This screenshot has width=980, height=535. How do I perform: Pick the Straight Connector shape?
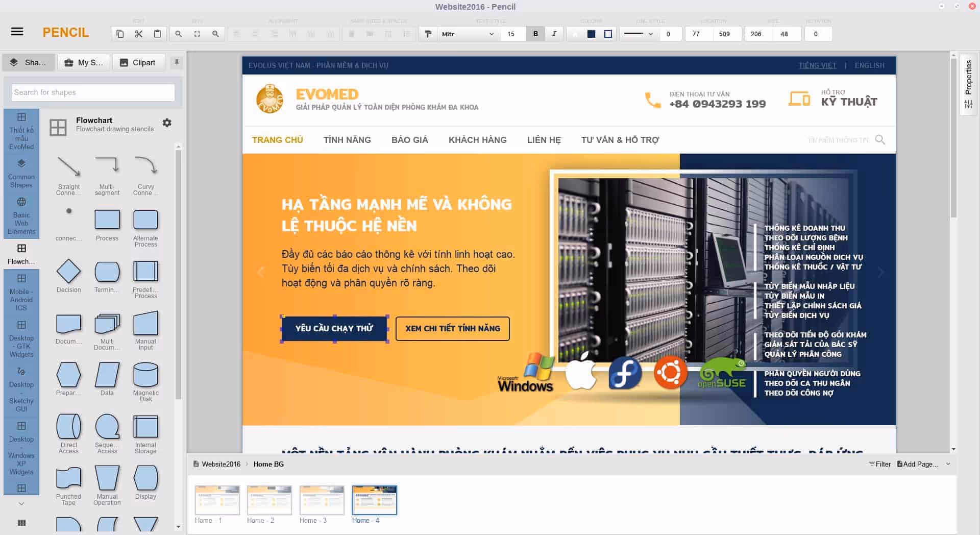click(69, 175)
